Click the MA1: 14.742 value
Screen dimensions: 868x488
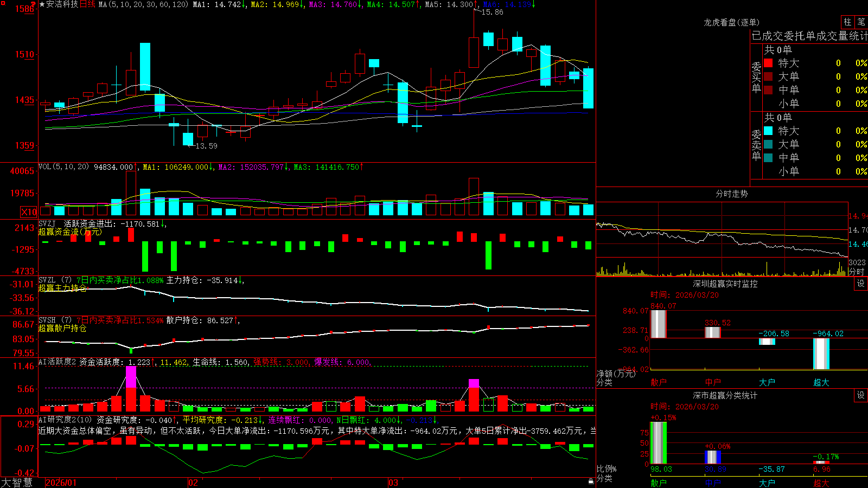coord(219,4)
